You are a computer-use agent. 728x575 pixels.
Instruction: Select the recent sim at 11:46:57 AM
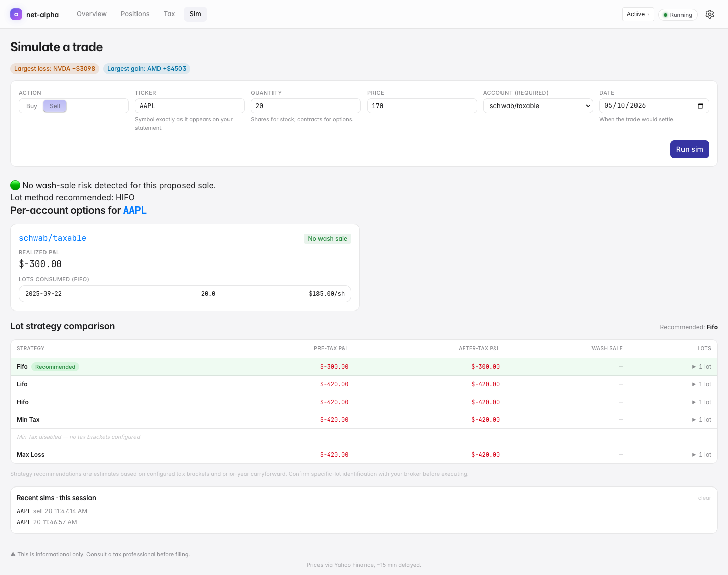(47, 522)
